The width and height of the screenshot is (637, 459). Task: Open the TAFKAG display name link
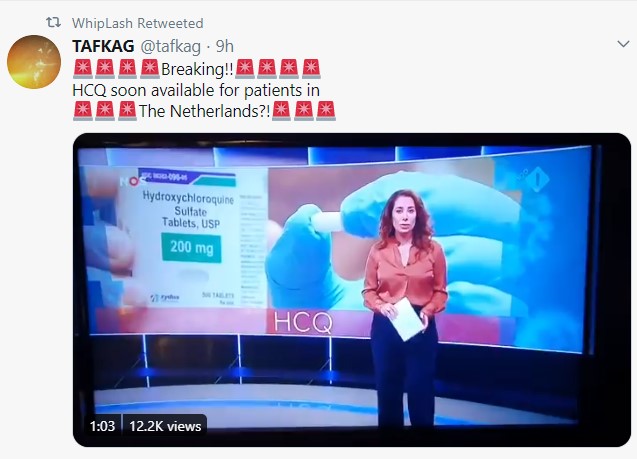click(x=103, y=46)
